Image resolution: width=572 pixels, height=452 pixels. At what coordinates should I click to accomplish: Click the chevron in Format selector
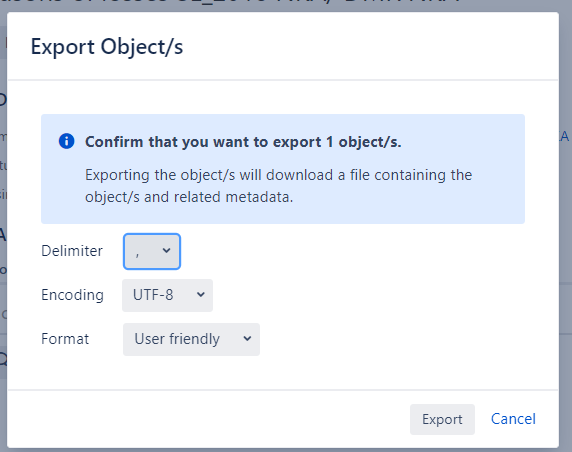[x=247, y=339]
